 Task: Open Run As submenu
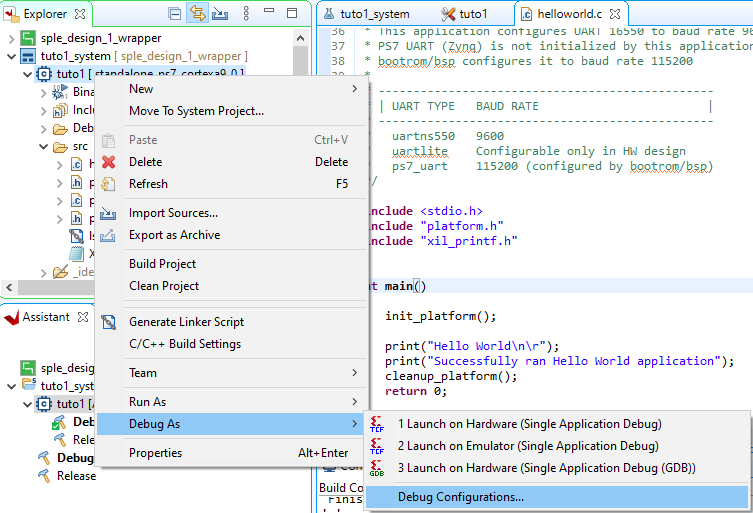coord(232,402)
